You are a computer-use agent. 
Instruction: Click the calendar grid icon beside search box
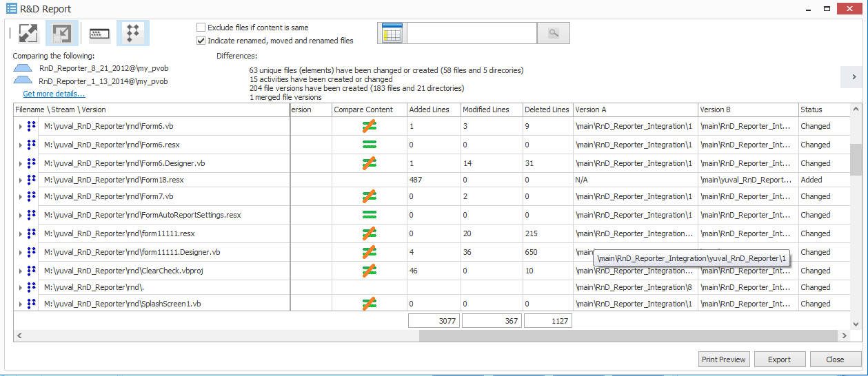[392, 33]
